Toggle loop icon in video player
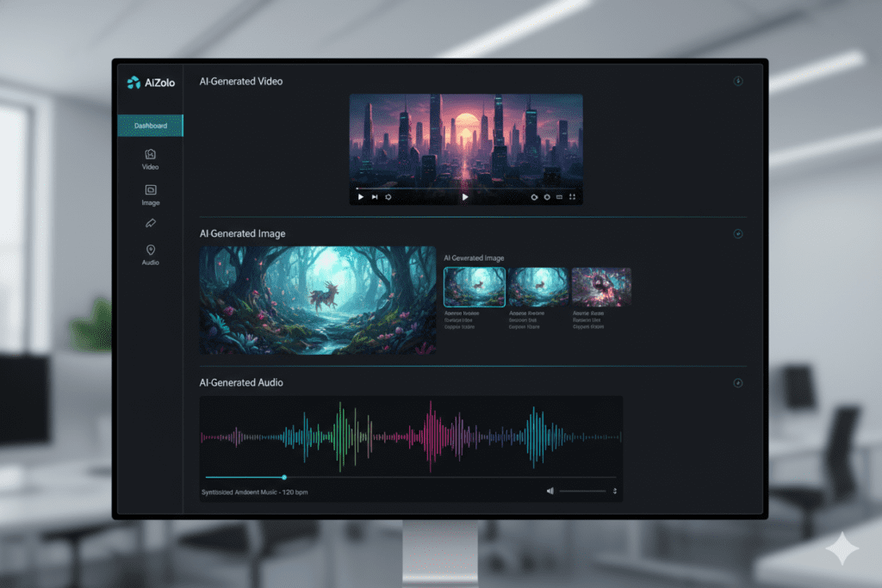 (x=388, y=197)
